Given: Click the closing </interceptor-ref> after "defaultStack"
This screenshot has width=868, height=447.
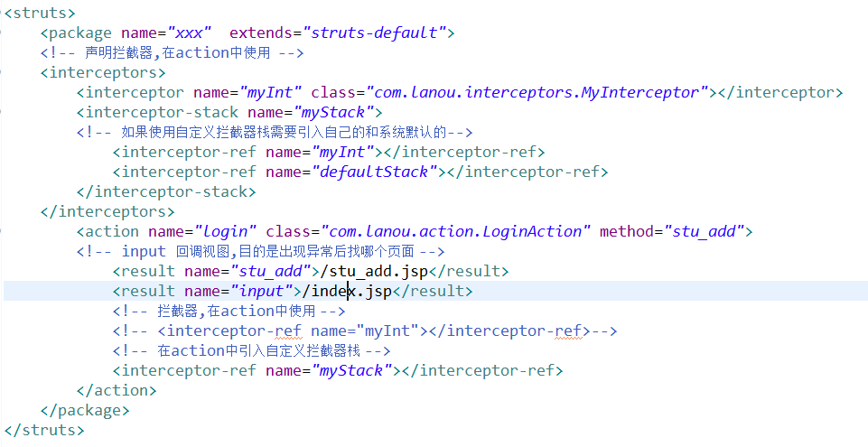Looking at the screenshot, I should click(x=527, y=172).
